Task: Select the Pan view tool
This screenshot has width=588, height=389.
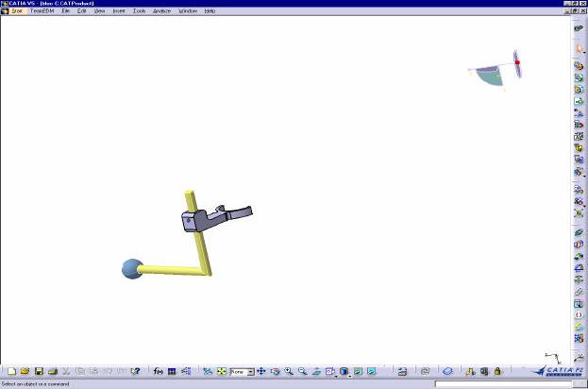Action: click(261, 372)
